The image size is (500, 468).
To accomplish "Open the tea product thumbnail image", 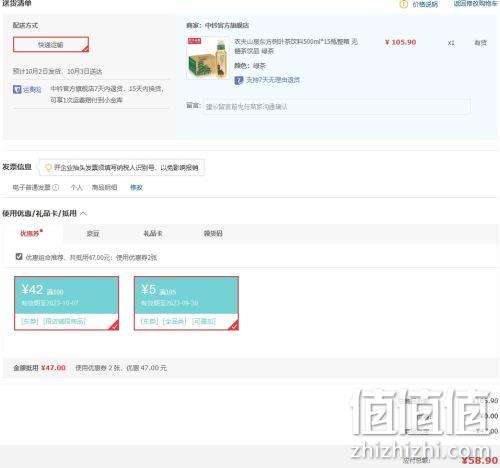I will pyautogui.click(x=208, y=58).
